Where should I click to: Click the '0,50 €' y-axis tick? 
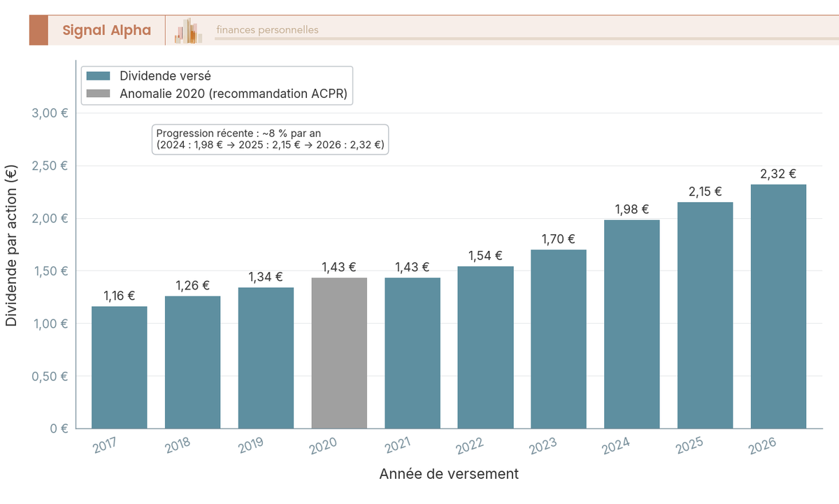[50, 376]
